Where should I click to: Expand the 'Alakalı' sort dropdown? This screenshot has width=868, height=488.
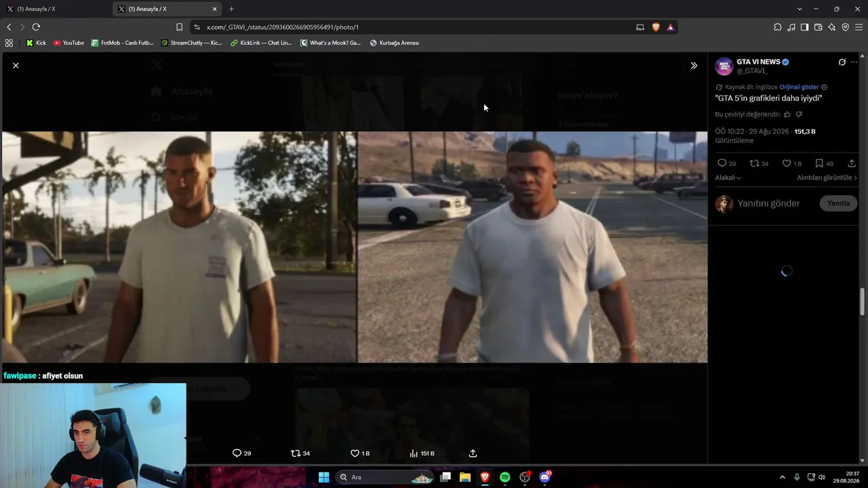pos(728,178)
